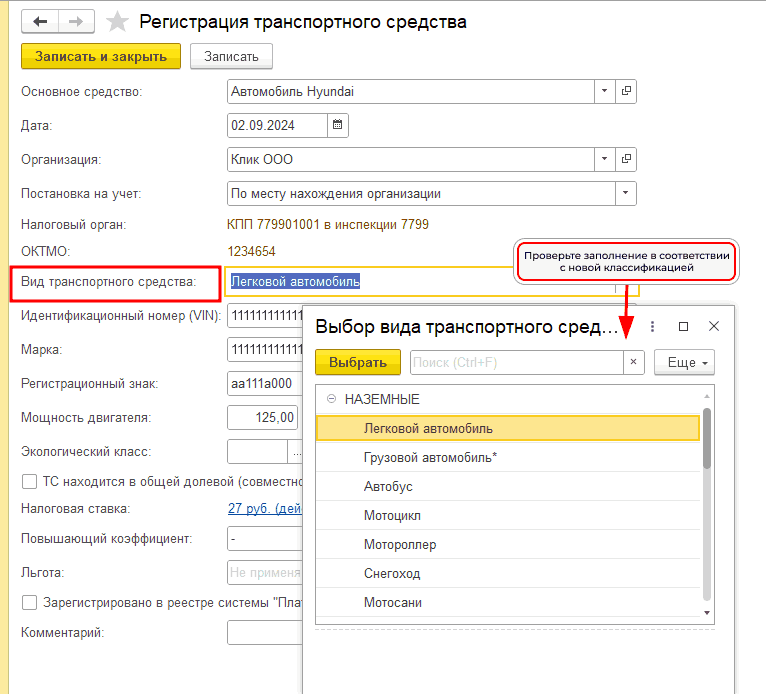The width and height of the screenshot is (766, 694).
Task: Open the Основное средство record icon
Action: pyautogui.click(x=627, y=91)
